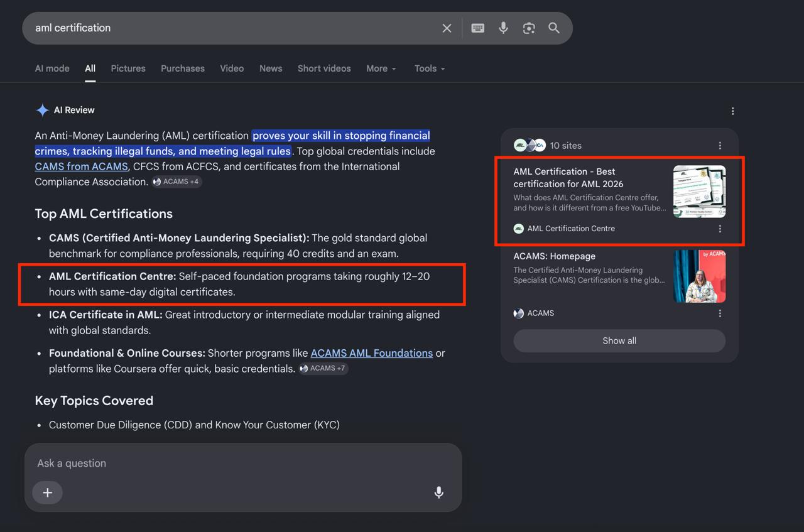The height and width of the screenshot is (532, 804).
Task: Click the stacked site logos beside 10 sites
Action: point(530,146)
